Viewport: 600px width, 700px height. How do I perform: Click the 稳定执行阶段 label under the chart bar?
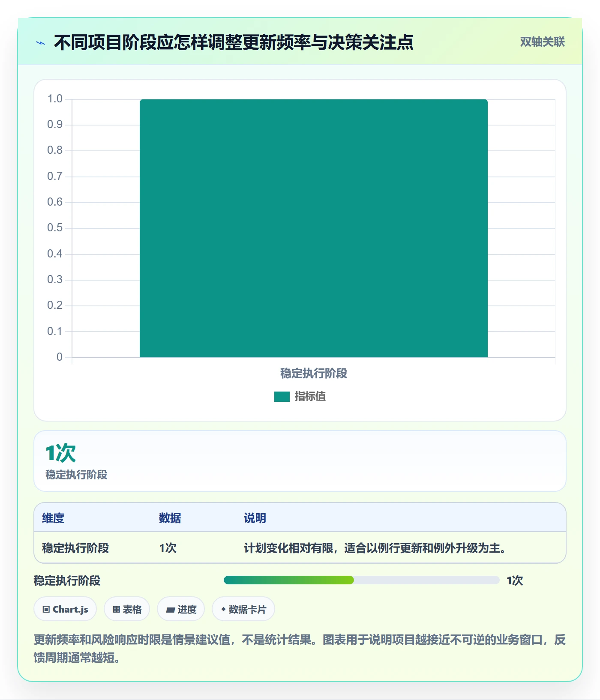[314, 374]
